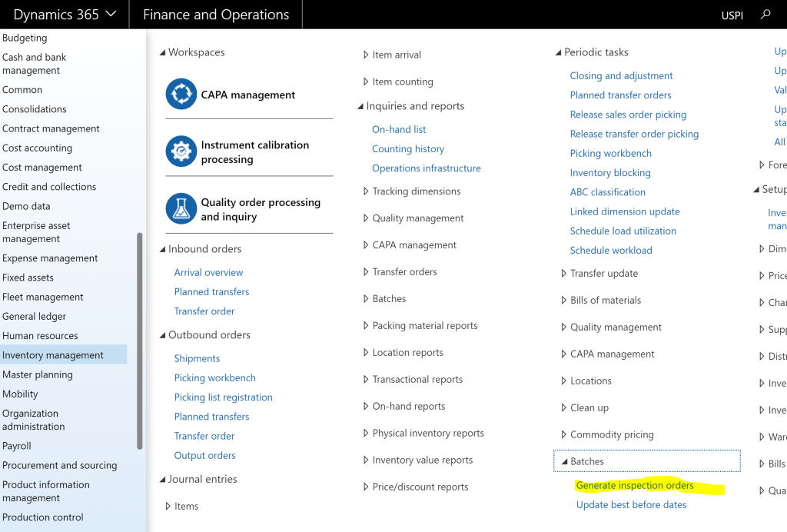Open the Instrument calibration processing icon
The image size is (787, 532).
pyautogui.click(x=181, y=151)
